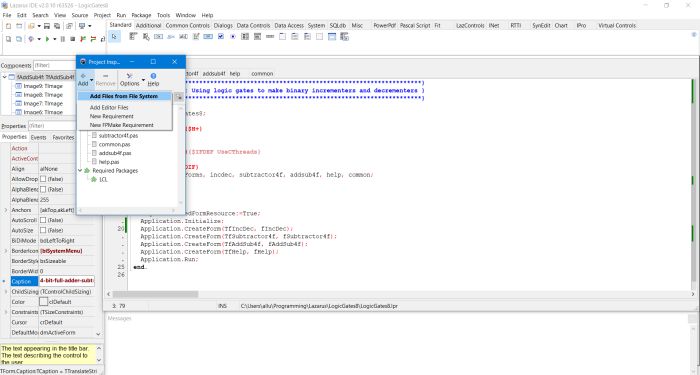Click the Step Into debugger icon
This screenshot has width=700, height=375.
[x=83, y=39]
